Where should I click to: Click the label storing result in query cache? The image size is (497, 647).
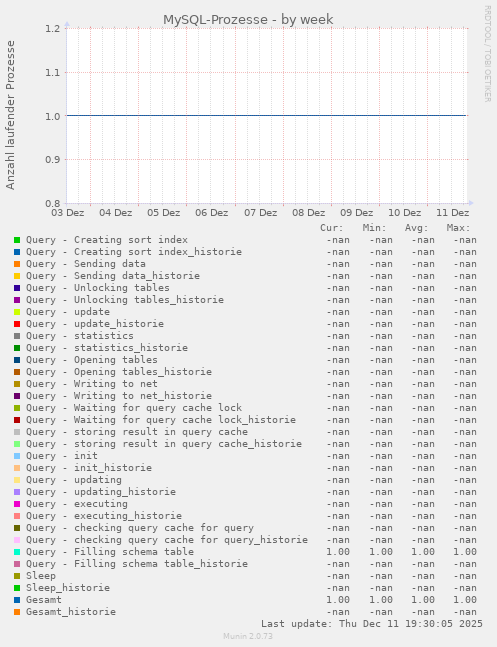[x=161, y=432]
